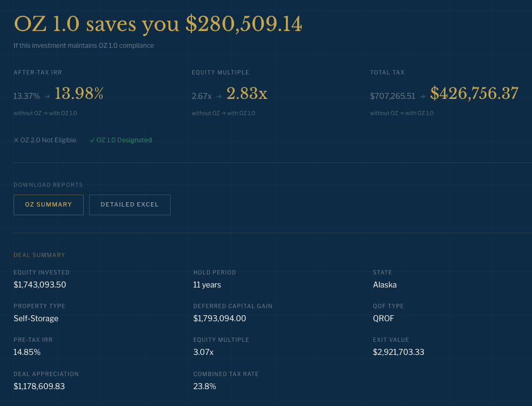The image size is (532, 406).
Task: Click the arrow between 2.67x and 2.83x
Action: 219,96
